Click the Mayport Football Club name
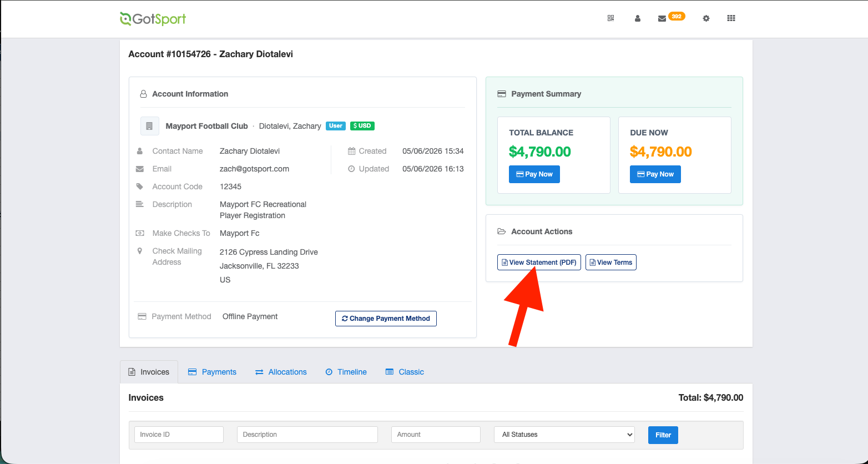 207,126
